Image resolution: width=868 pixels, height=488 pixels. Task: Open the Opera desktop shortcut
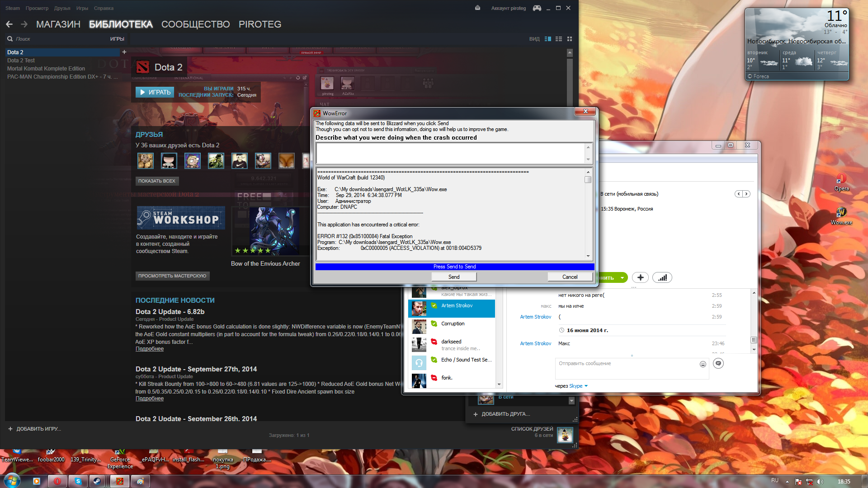[x=841, y=182]
